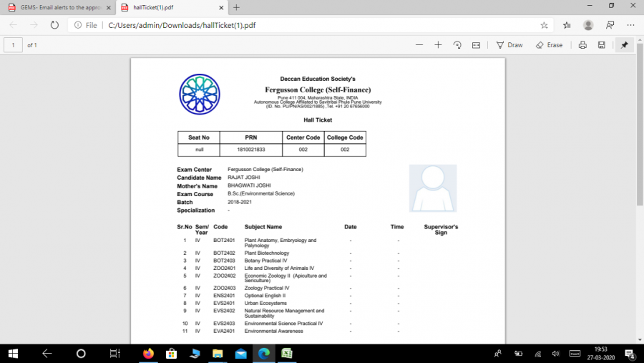644x363 pixels.
Task: Unpin the PDF toolbar
Action: click(x=624, y=45)
